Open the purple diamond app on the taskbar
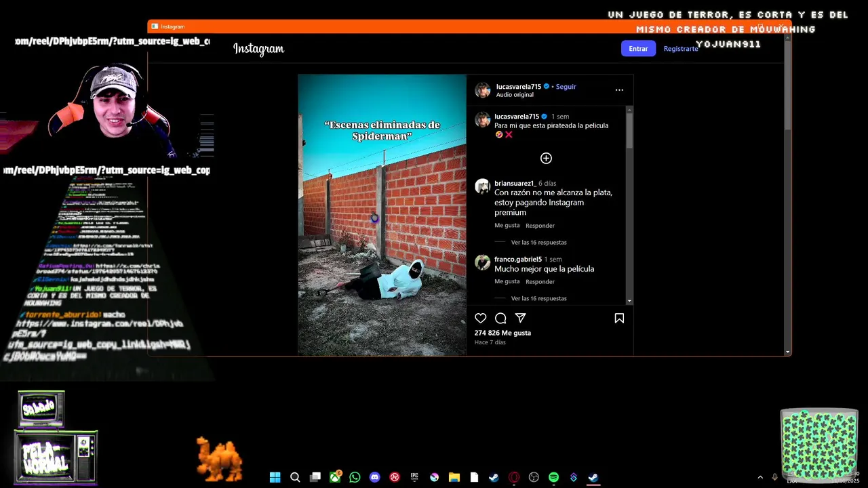 pos(574,477)
